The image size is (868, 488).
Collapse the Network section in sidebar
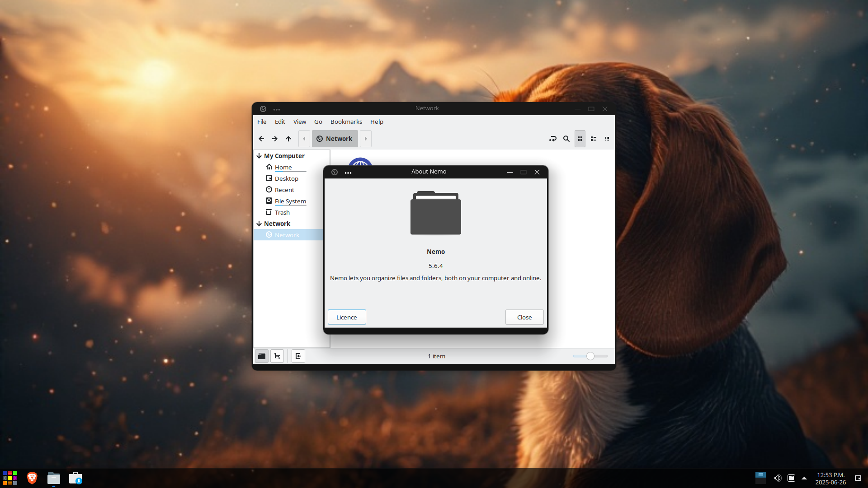[x=259, y=224]
